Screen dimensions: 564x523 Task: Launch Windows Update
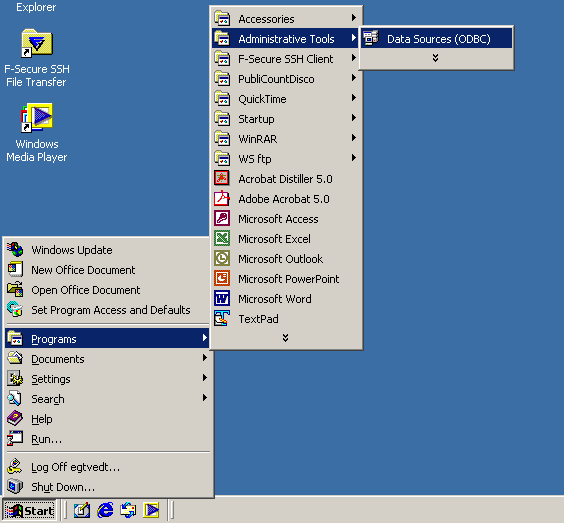(107, 249)
